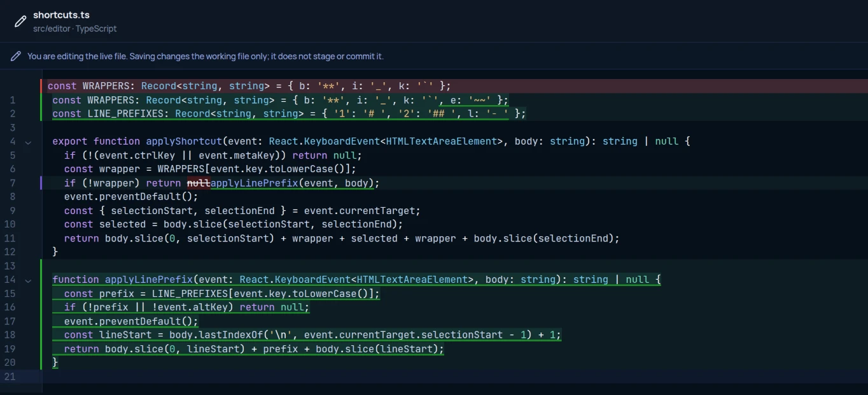Click line number 13 in the gutter

[x=10, y=266]
